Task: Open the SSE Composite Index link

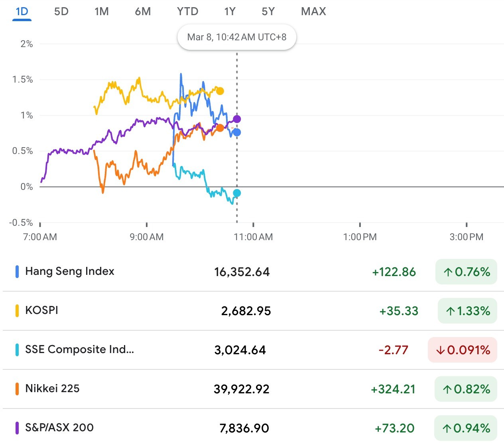Action: [x=80, y=349]
